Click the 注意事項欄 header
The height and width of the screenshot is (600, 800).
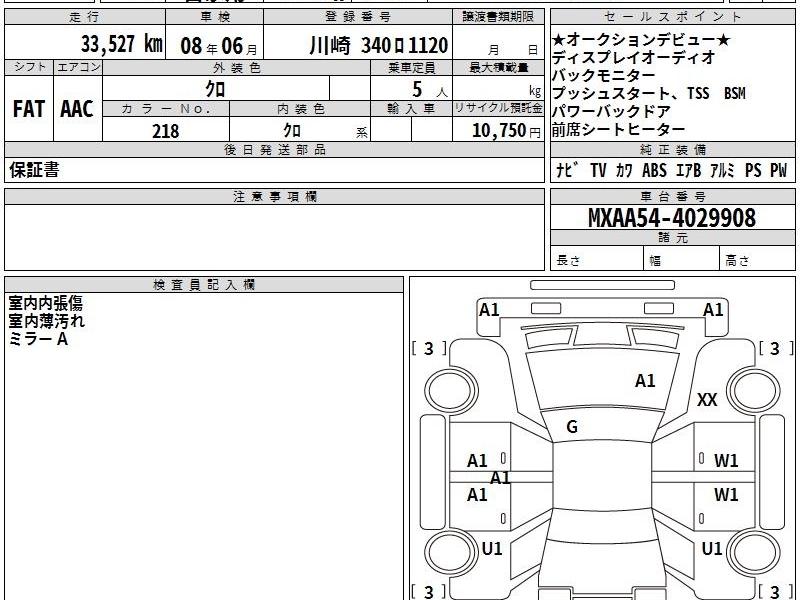pos(274,196)
